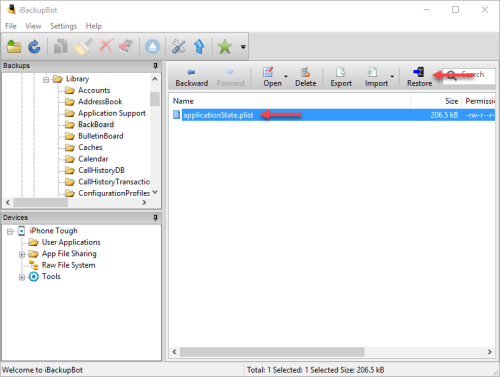The width and height of the screenshot is (500, 377).
Task: Click the red X delete backup icon
Action: 106,46
